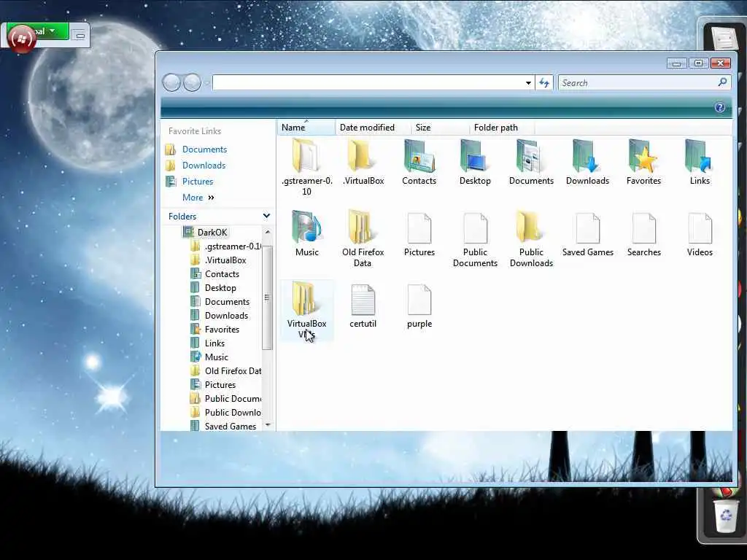
Task: Open the Downloads folder icon in file view
Action: coord(587,156)
